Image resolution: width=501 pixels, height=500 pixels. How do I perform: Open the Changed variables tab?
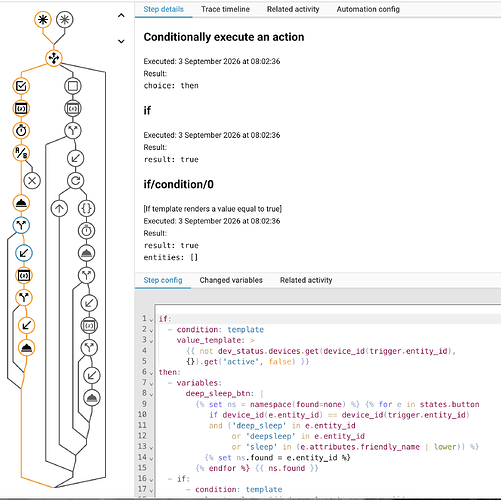point(231,280)
